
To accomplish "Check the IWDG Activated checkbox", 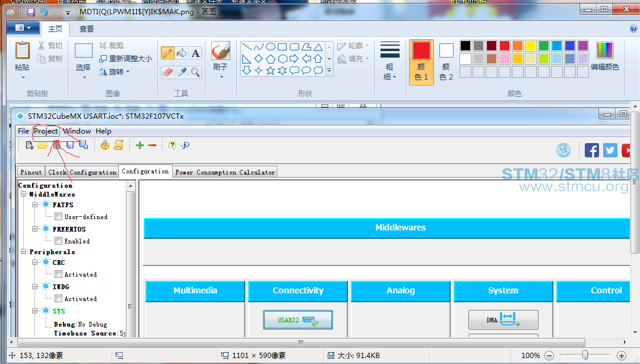I will pos(58,299).
